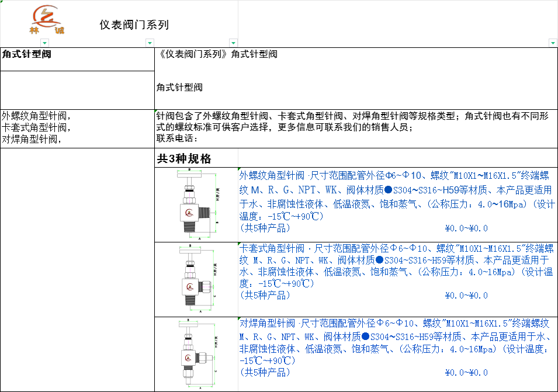
Task: Click the 卡套式角型针阀 valve diagram image
Action: pyautogui.click(x=196, y=279)
